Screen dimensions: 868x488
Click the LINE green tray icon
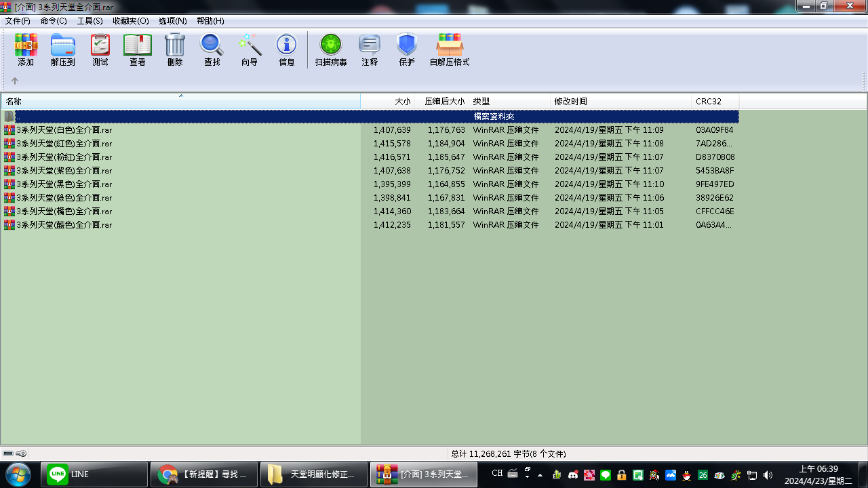point(606,475)
